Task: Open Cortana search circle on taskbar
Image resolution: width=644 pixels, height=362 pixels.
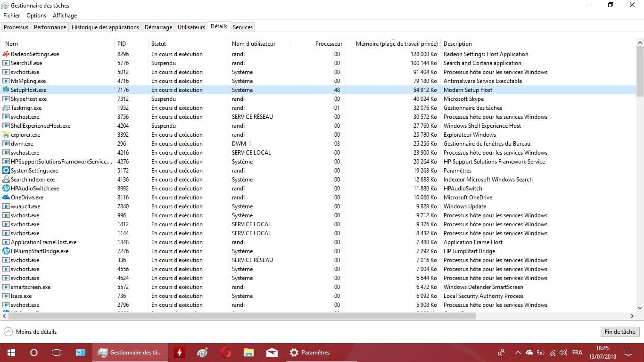Action: click(34, 353)
